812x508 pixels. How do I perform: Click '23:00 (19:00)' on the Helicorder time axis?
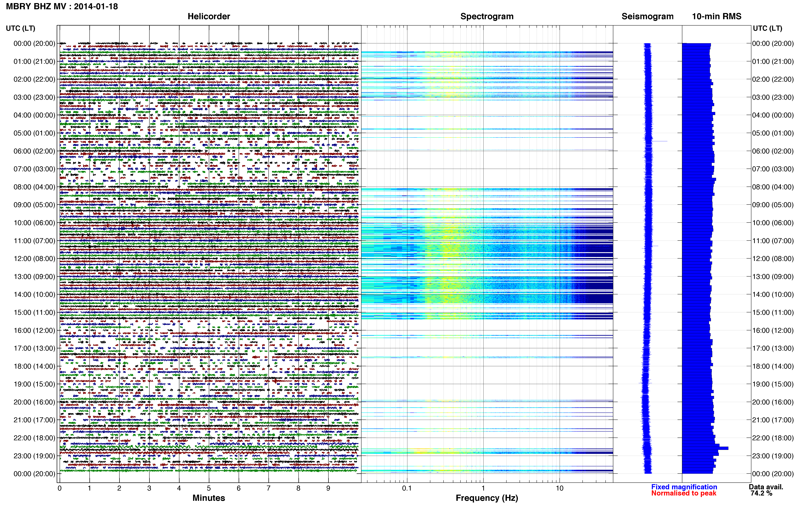click(34, 456)
